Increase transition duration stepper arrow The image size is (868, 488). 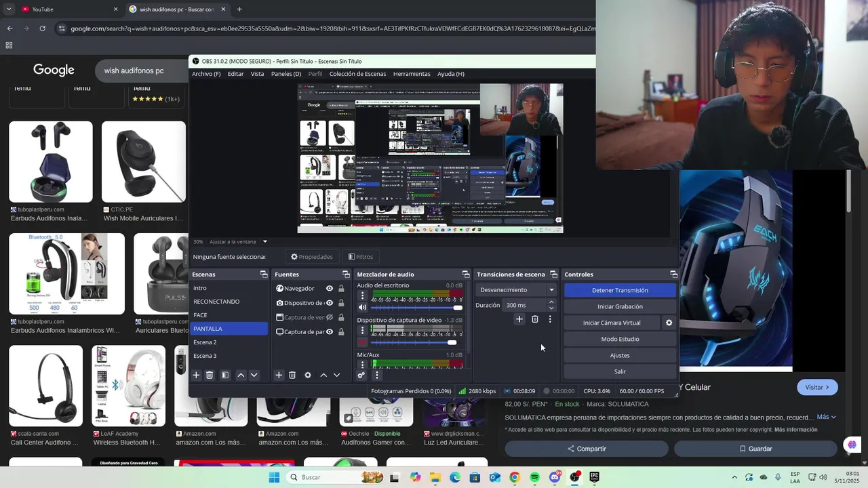551,302
